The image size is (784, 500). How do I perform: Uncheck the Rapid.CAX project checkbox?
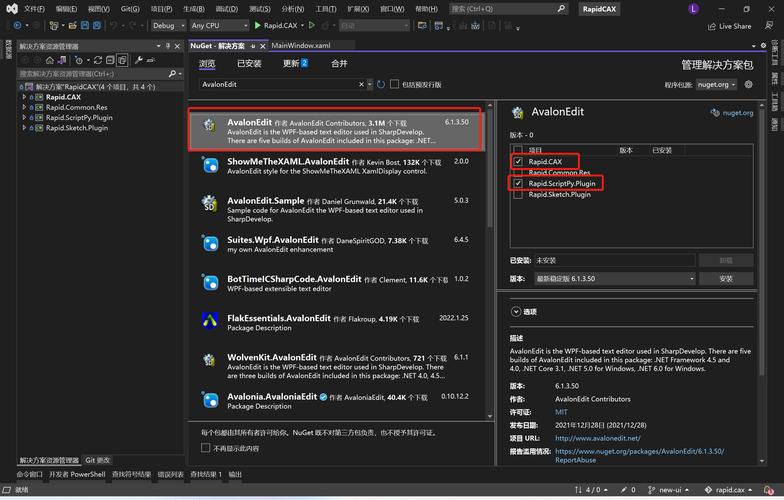tap(518, 162)
